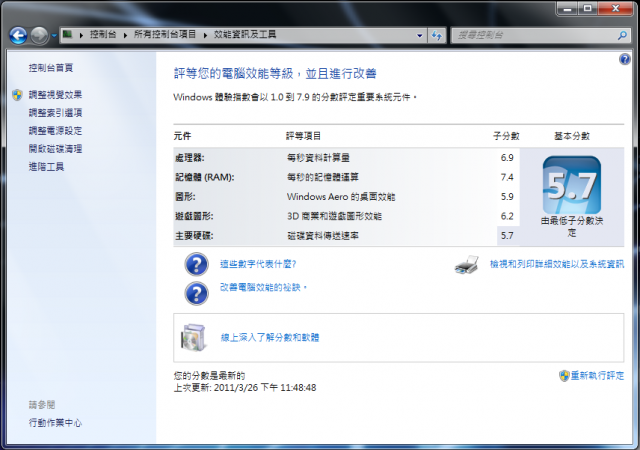Click the graphics subscore 5.9

507,197
